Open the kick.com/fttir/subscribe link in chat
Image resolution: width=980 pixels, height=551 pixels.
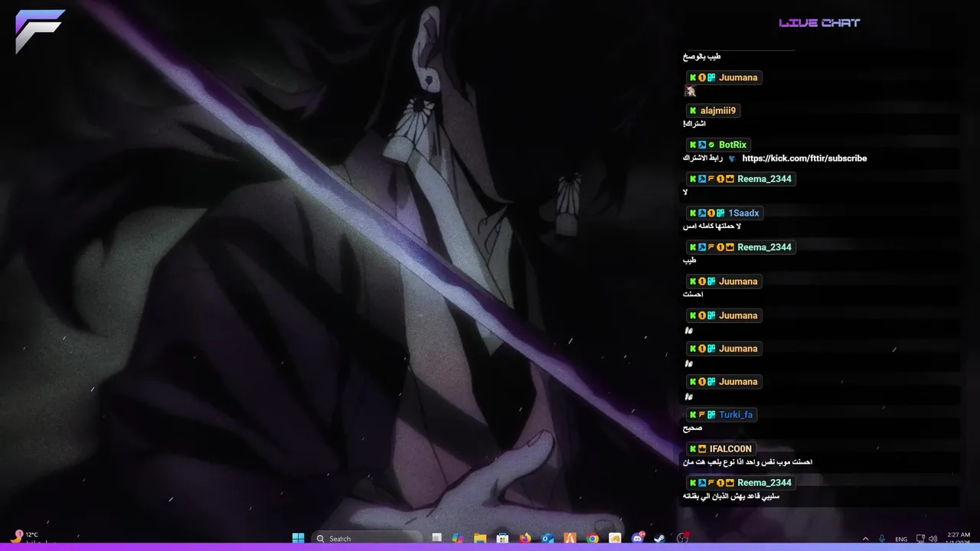click(x=805, y=158)
